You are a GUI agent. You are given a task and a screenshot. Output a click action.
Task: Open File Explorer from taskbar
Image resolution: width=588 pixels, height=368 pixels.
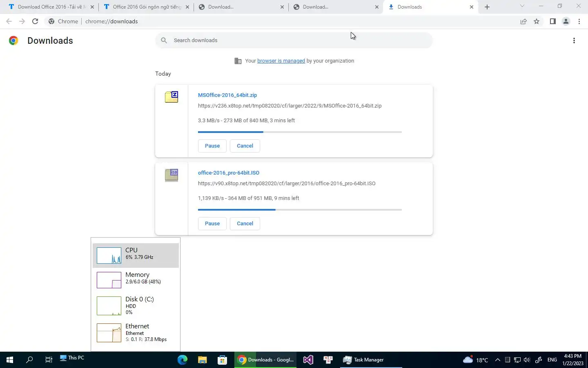pyautogui.click(x=202, y=360)
